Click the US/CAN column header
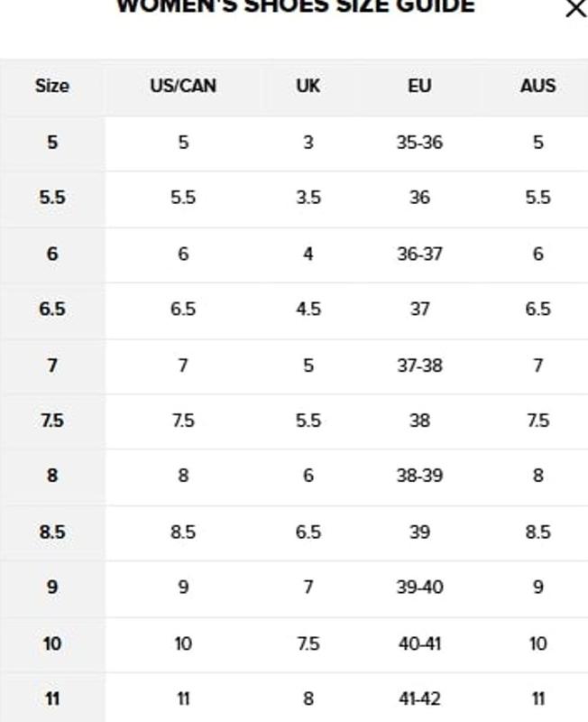The image size is (588, 722). [x=183, y=87]
